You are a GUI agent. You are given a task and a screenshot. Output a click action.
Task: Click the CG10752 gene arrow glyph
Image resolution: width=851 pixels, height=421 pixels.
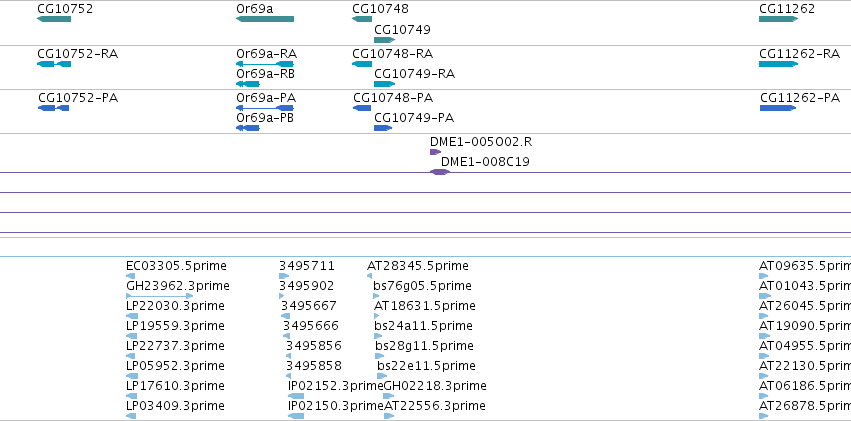tap(54, 19)
